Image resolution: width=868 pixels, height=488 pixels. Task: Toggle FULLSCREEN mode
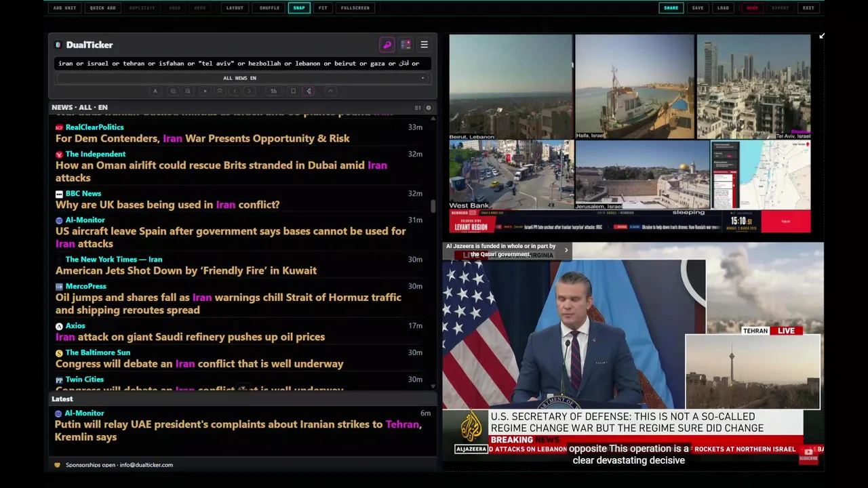355,8
